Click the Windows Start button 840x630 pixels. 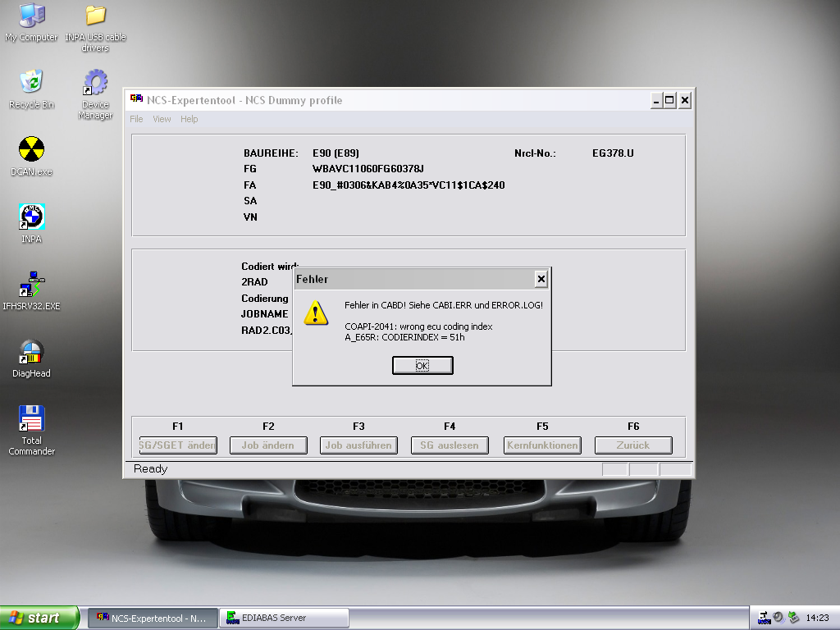click(x=39, y=618)
